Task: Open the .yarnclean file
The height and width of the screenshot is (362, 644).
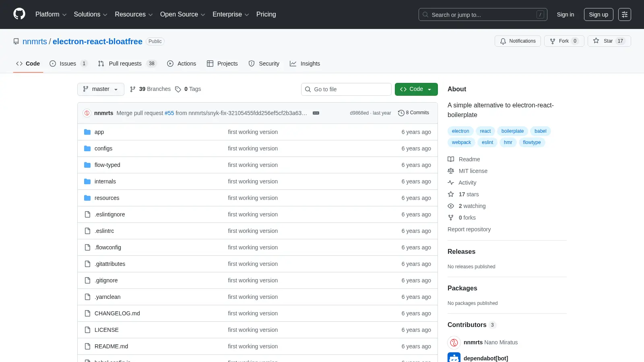Action: [107, 297]
